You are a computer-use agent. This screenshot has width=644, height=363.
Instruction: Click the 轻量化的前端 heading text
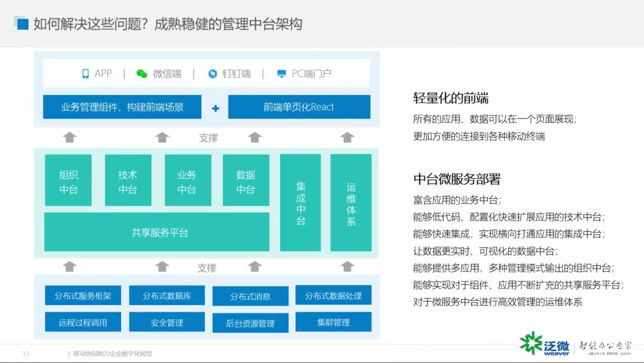coord(451,98)
